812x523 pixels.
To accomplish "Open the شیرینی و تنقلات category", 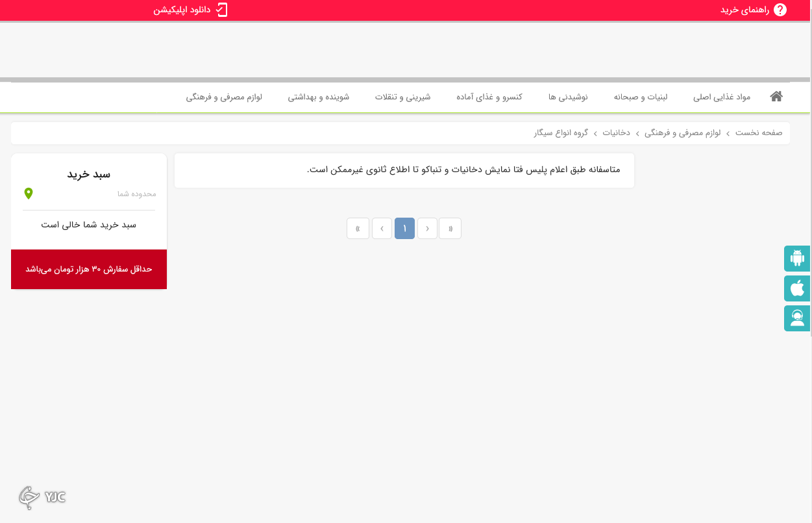I will click(404, 96).
